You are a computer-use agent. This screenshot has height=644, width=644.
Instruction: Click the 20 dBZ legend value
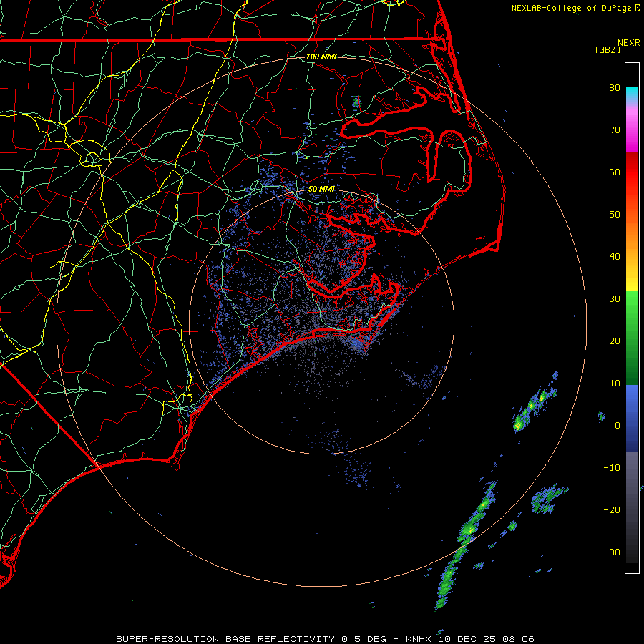click(615, 341)
